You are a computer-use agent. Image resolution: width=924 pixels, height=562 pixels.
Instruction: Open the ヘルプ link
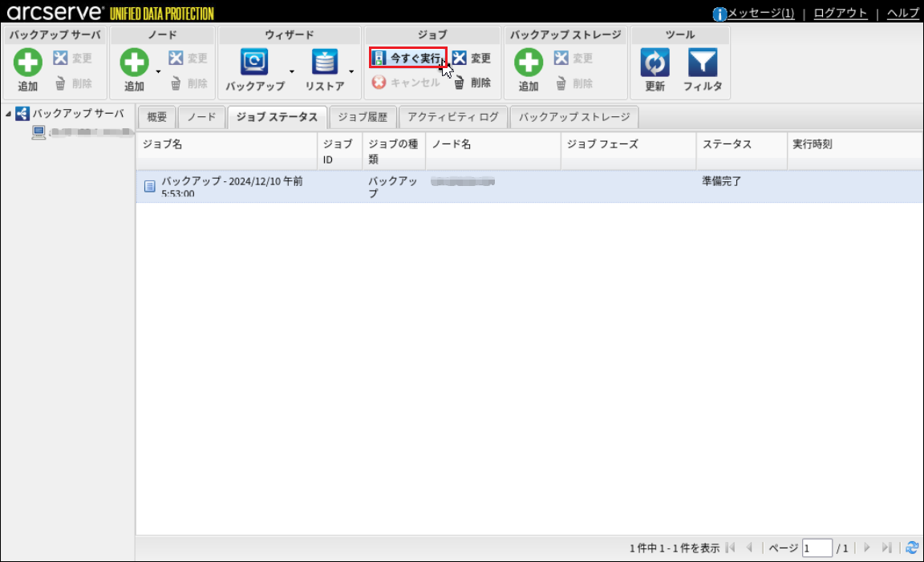tap(902, 13)
